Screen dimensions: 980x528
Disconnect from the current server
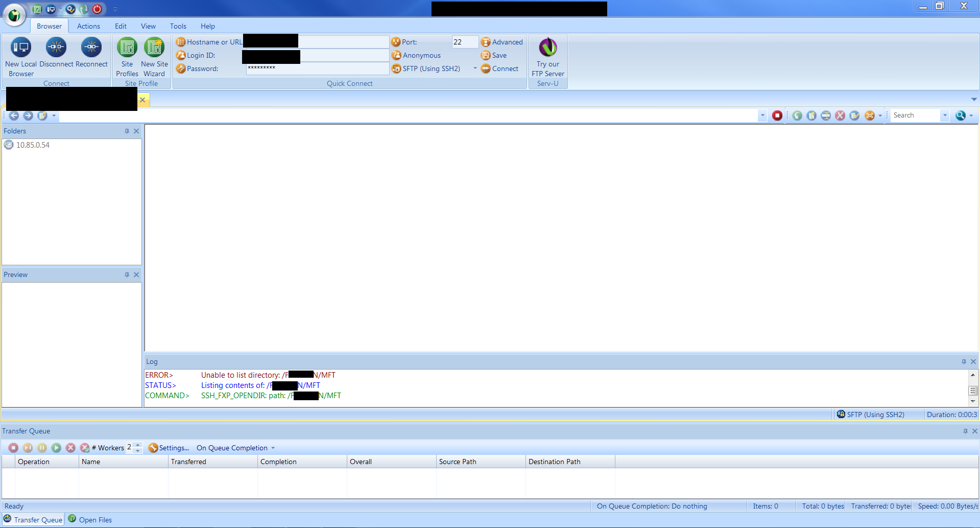coord(56,54)
